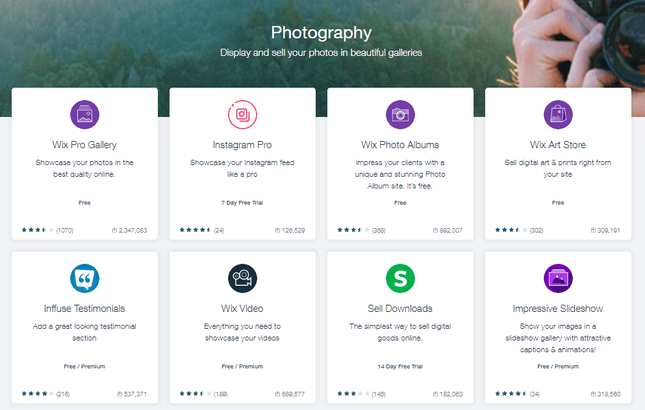This screenshot has height=410, width=645.
Task: Click the star rating on Impressive Slideshow
Action: point(511,394)
